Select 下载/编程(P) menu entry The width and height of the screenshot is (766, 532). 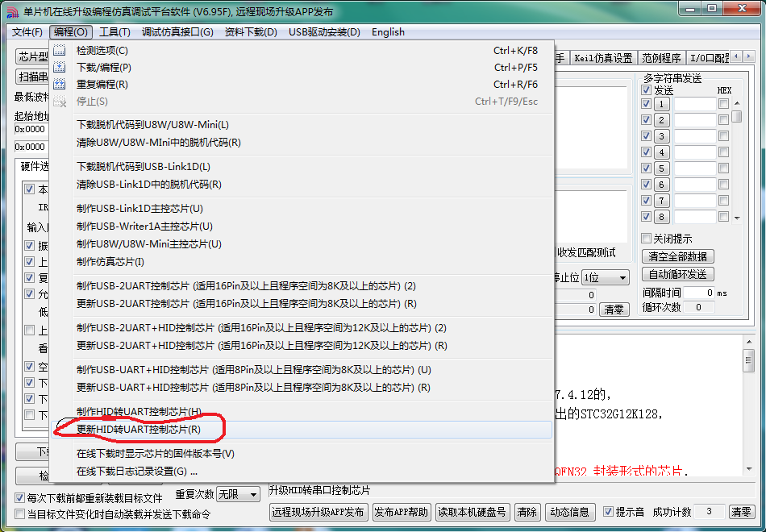click(302, 68)
